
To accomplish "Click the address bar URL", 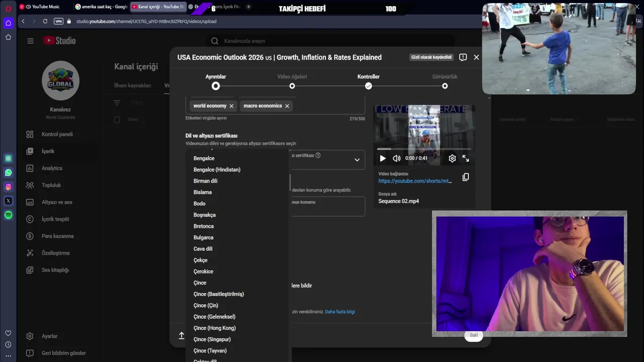I will (x=146, y=21).
